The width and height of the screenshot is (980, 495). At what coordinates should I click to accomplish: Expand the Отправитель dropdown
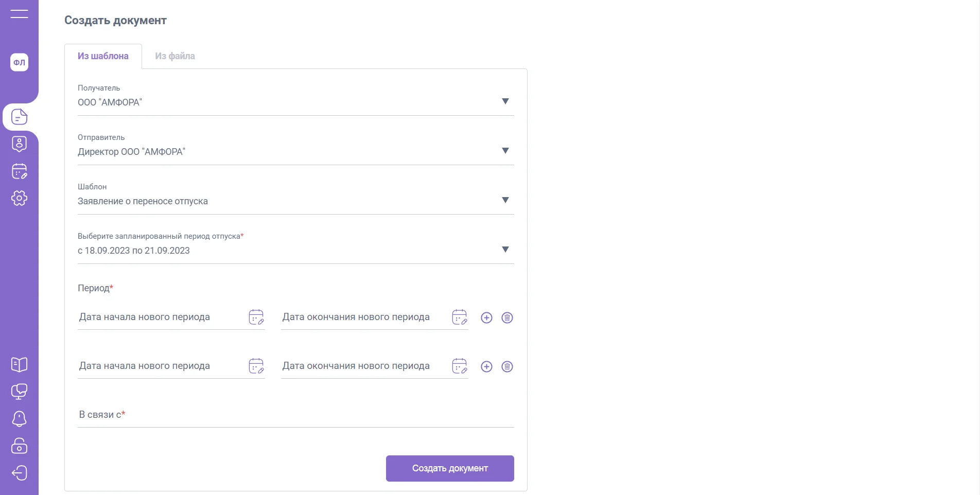505,151
